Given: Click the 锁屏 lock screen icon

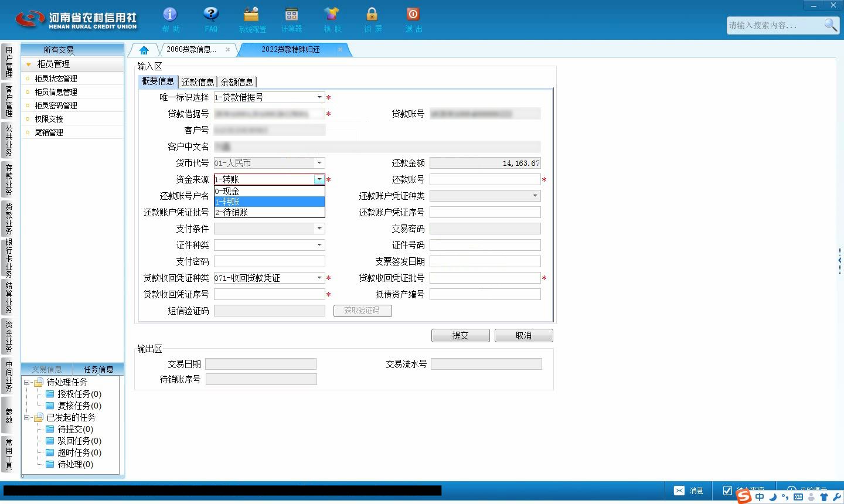Looking at the screenshot, I should [x=372, y=15].
